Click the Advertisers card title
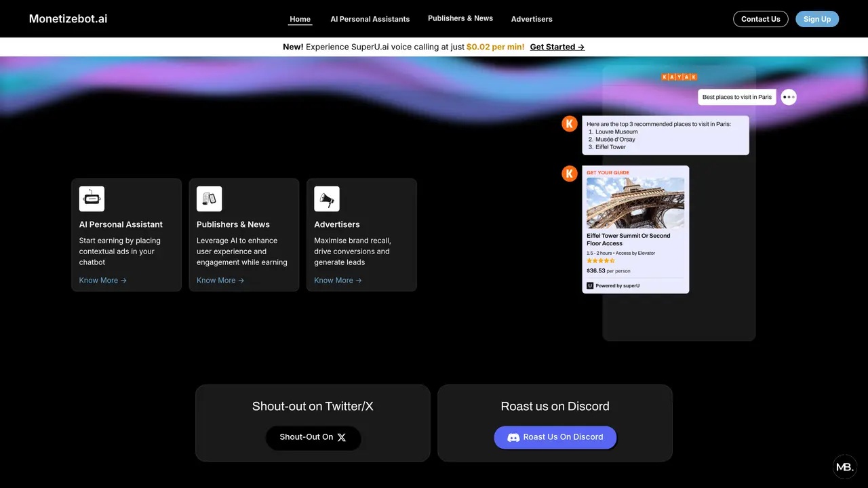 [337, 224]
